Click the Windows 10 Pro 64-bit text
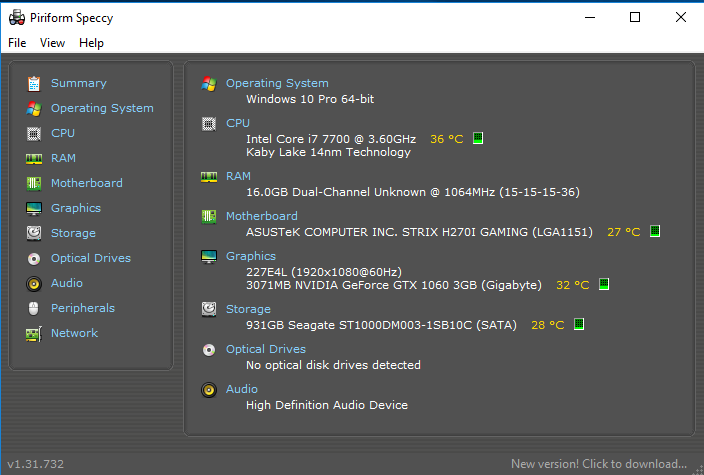704x475 pixels. click(x=310, y=99)
